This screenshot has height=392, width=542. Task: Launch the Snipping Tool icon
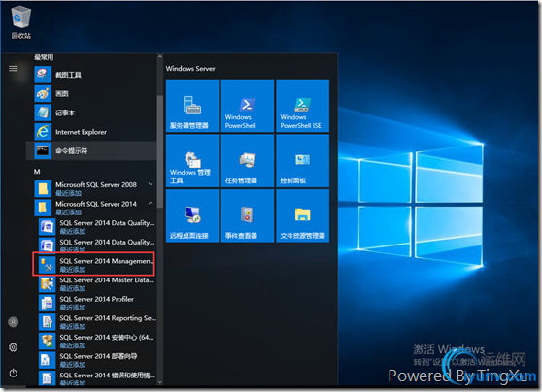point(43,75)
